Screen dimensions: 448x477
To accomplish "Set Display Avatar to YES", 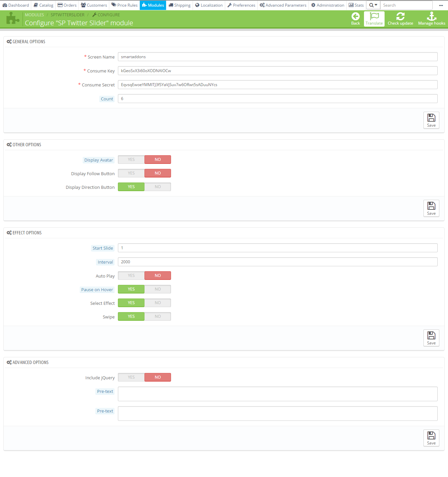I will pyautogui.click(x=131, y=160).
